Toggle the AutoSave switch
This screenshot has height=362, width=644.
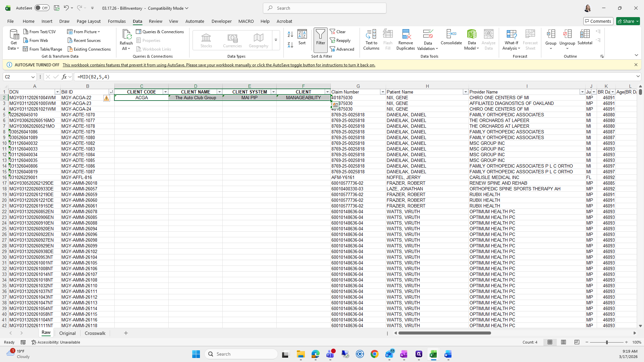tap(42, 8)
